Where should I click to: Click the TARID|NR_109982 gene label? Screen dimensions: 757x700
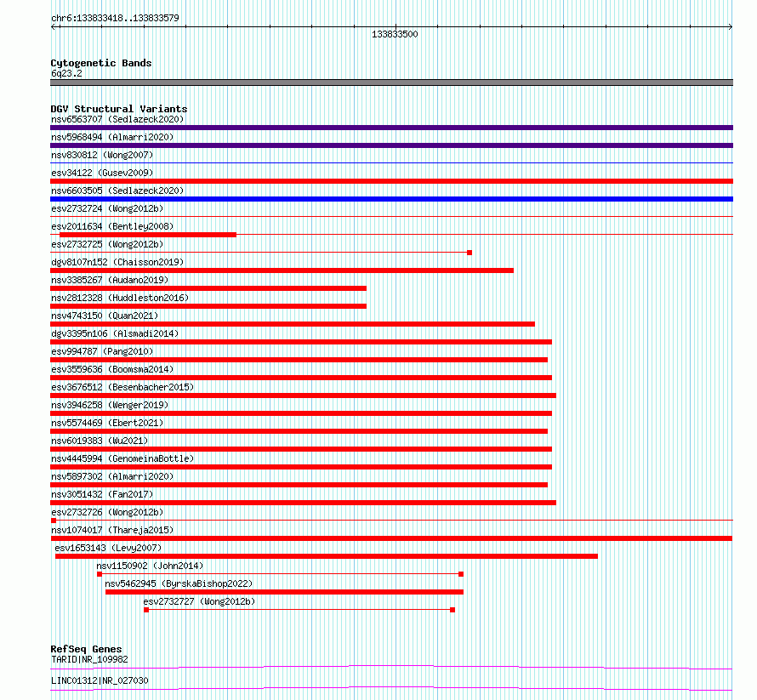89,659
